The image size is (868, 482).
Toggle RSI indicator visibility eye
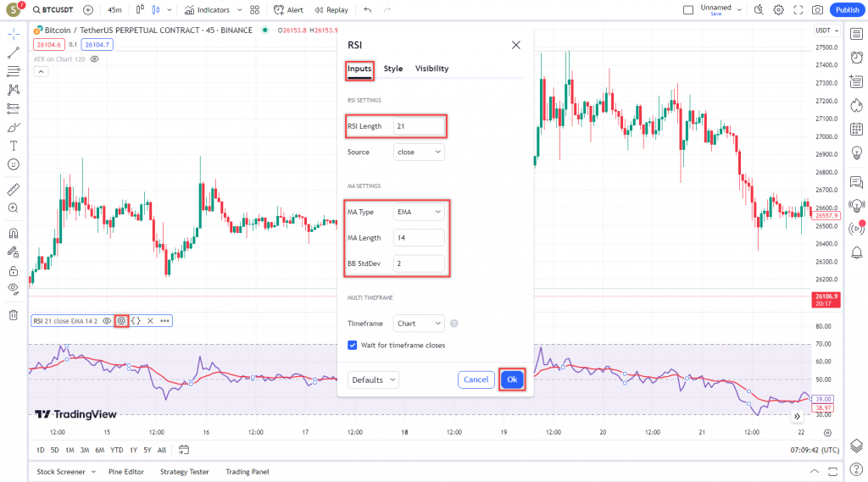point(107,321)
